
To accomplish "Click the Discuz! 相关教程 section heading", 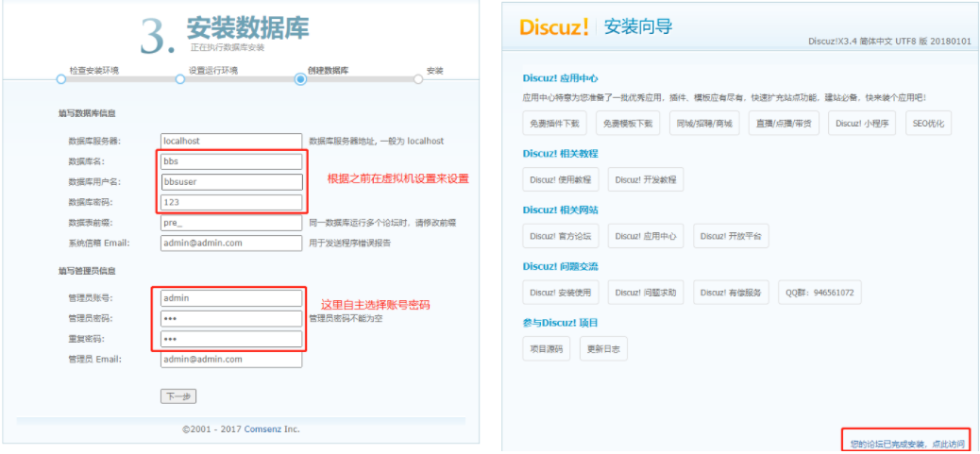I will [x=560, y=154].
